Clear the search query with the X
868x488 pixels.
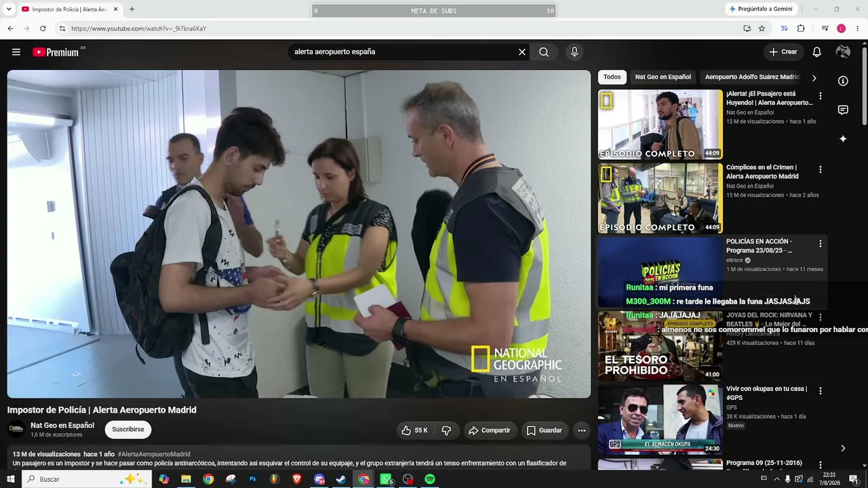coord(522,52)
